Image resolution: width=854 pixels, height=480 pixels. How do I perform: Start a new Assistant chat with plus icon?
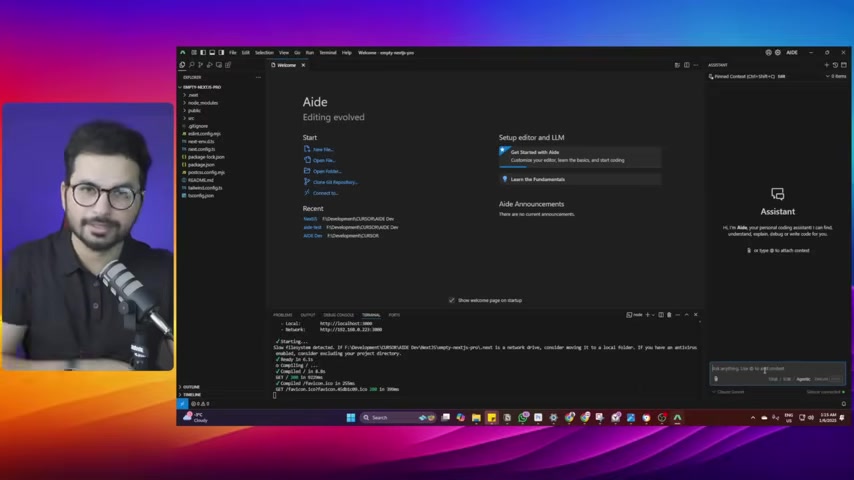(x=826, y=65)
